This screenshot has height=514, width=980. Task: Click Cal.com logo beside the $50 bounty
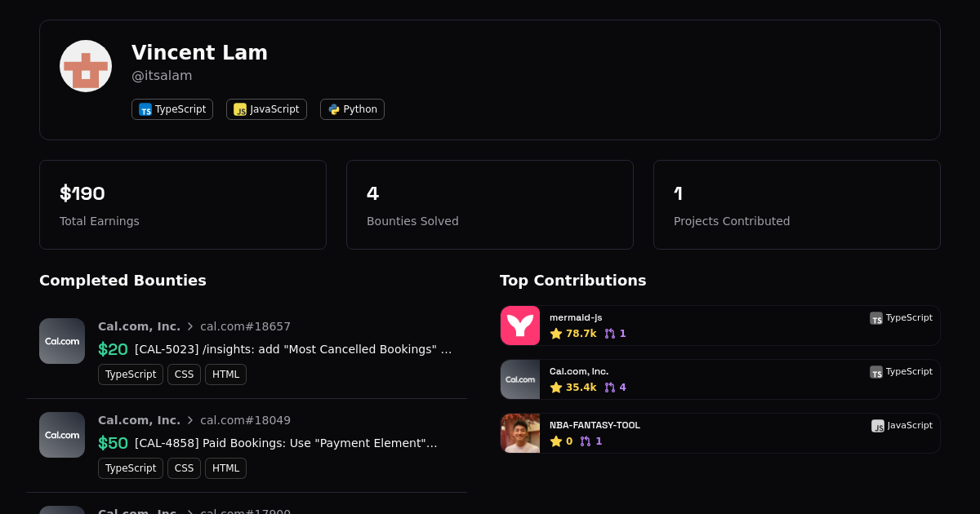[x=62, y=435]
